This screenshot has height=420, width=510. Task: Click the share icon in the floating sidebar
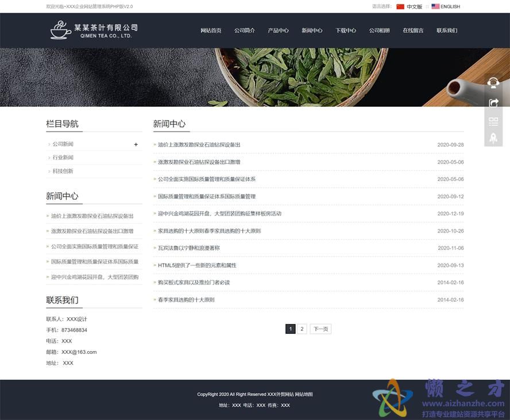(493, 103)
